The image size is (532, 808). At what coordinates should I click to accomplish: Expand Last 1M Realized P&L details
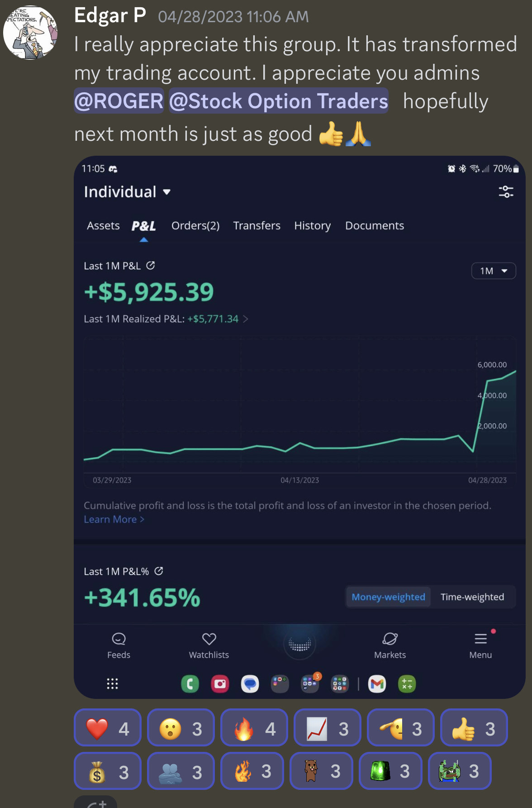click(x=245, y=319)
